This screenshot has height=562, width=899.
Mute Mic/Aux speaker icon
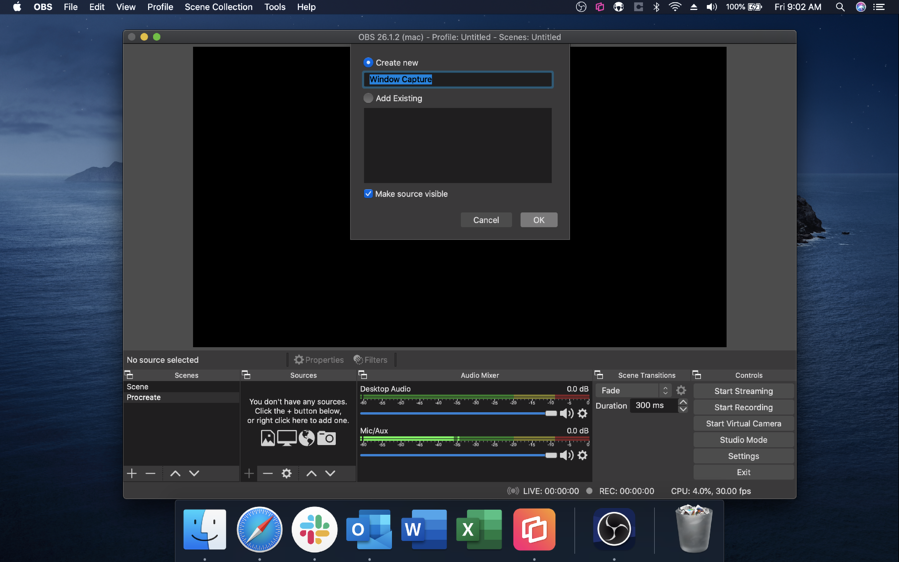[x=566, y=455]
